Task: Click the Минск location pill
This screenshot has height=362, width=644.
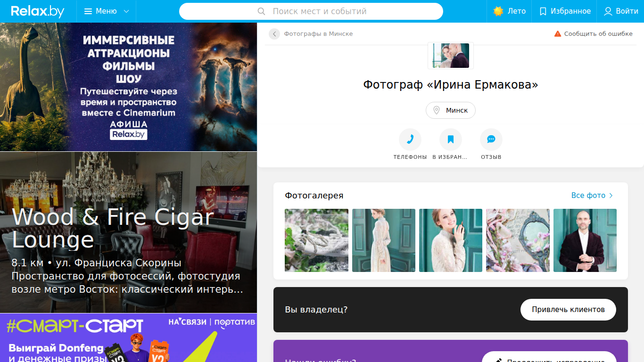Action: click(x=451, y=110)
